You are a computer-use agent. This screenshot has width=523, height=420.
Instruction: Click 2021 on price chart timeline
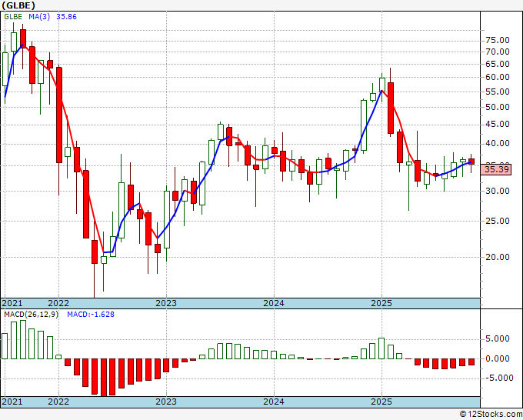click(12, 303)
